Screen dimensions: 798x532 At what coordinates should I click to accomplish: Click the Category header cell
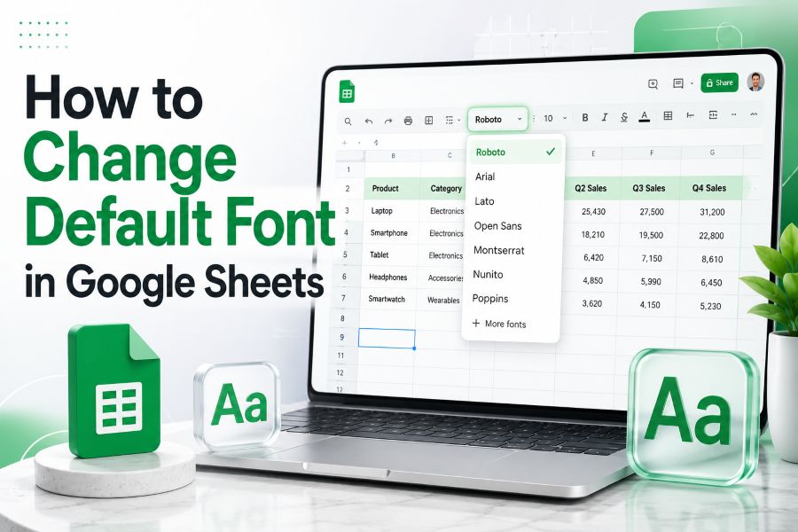[444, 189]
